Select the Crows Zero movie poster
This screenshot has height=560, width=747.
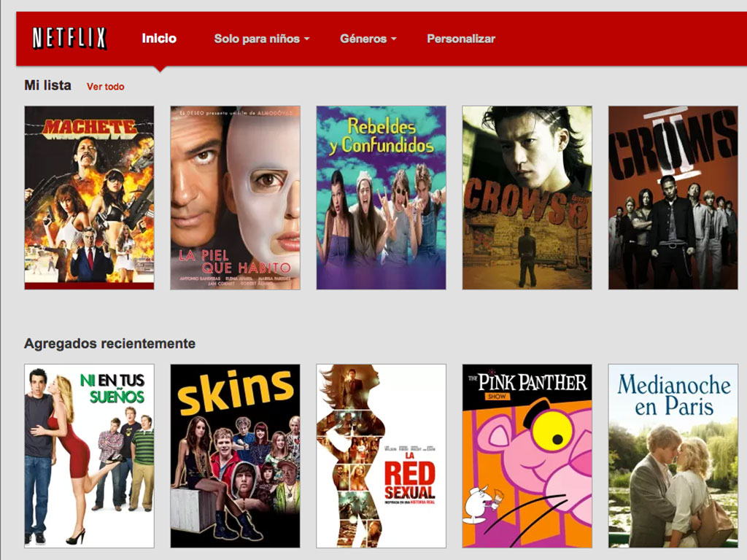(x=527, y=198)
